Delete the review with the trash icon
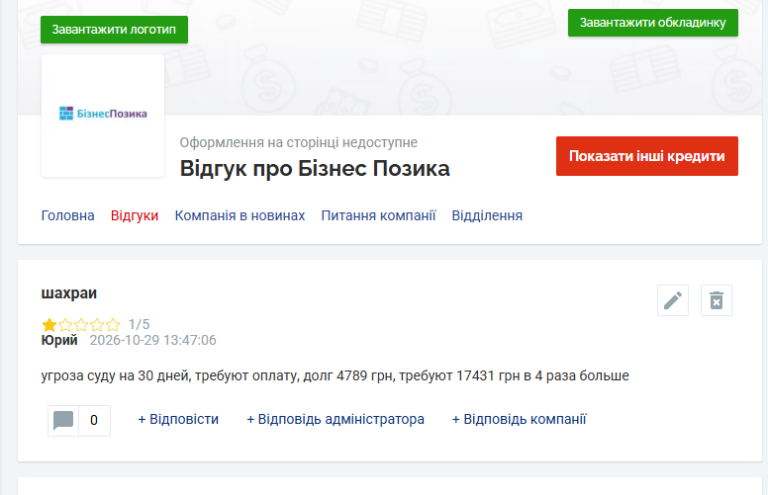Viewport: 768px width, 495px height. pyautogui.click(x=716, y=300)
